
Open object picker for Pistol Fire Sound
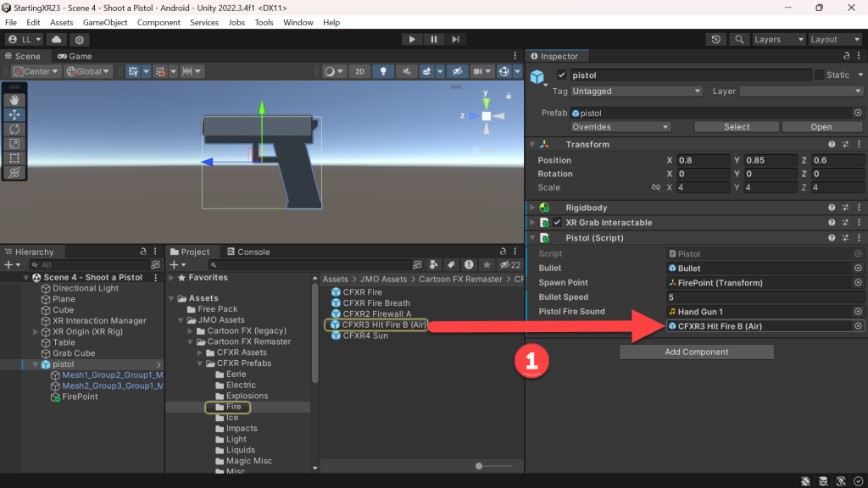(x=858, y=312)
